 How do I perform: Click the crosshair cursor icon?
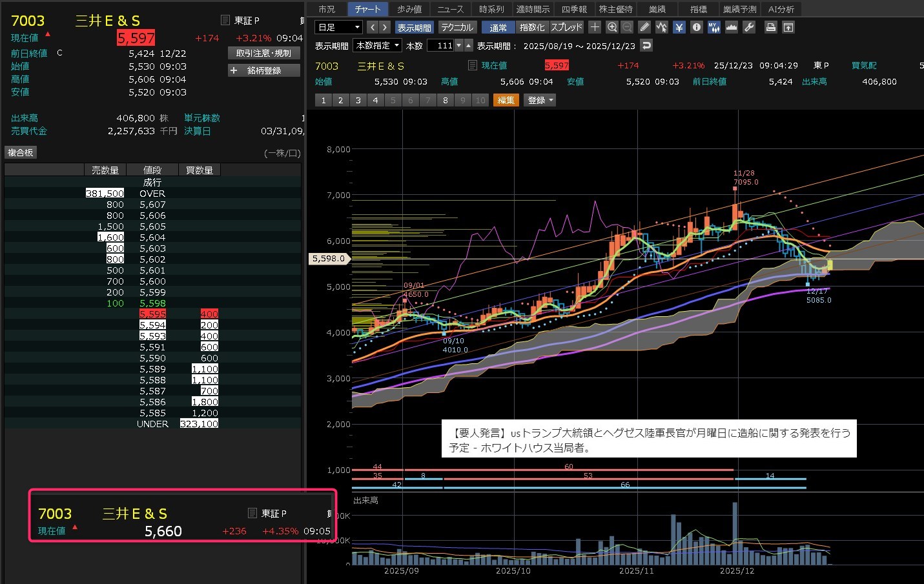(595, 27)
